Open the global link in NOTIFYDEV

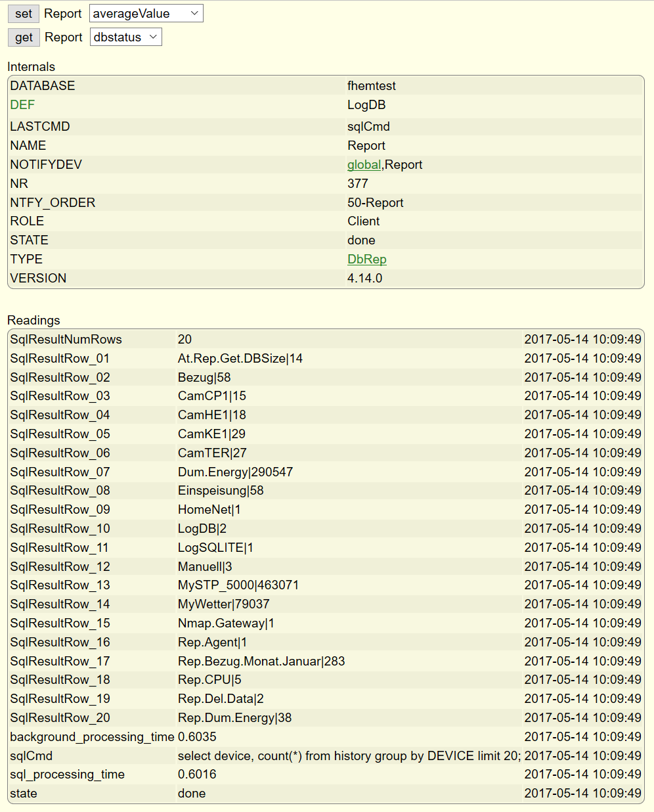point(364,164)
